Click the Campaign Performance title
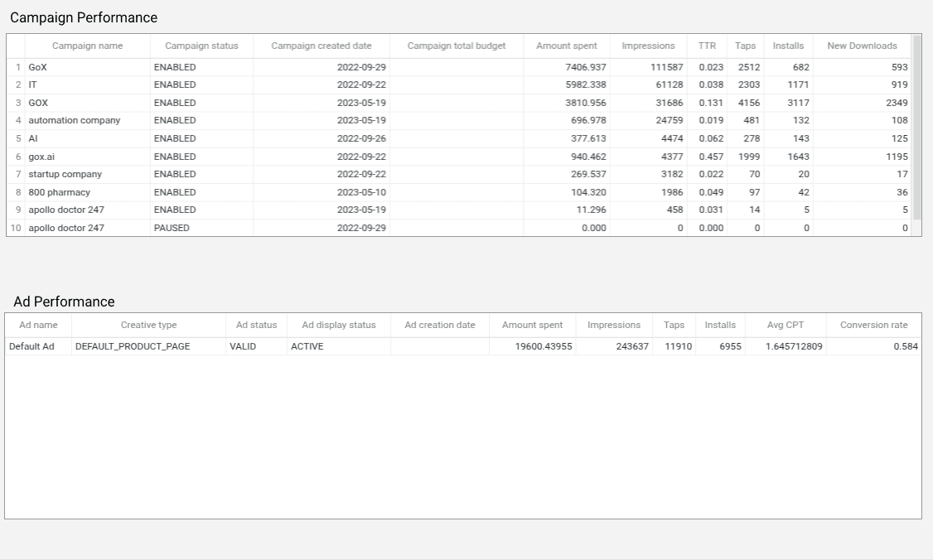This screenshot has height=560, width=933. tap(84, 18)
